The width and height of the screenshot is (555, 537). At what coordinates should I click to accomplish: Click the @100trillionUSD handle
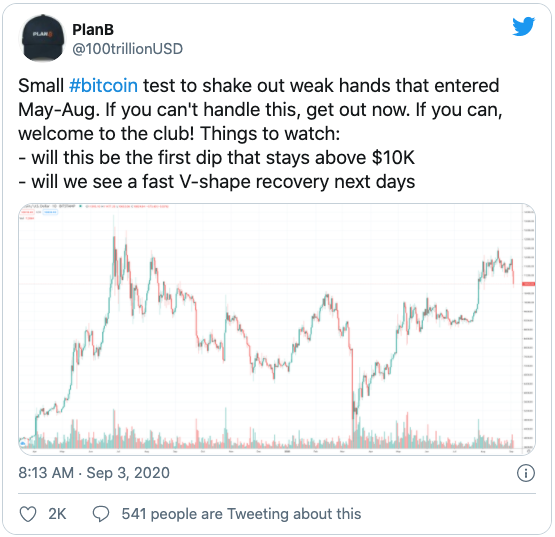[x=127, y=49]
